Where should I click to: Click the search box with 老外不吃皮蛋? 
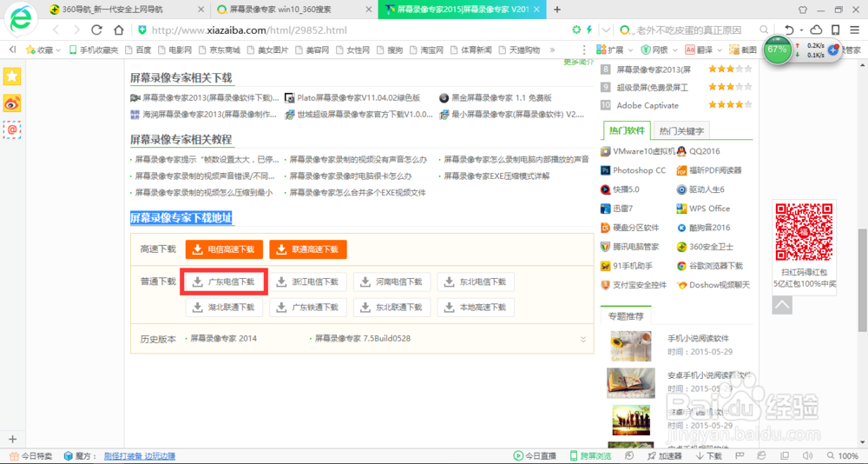coord(688,30)
